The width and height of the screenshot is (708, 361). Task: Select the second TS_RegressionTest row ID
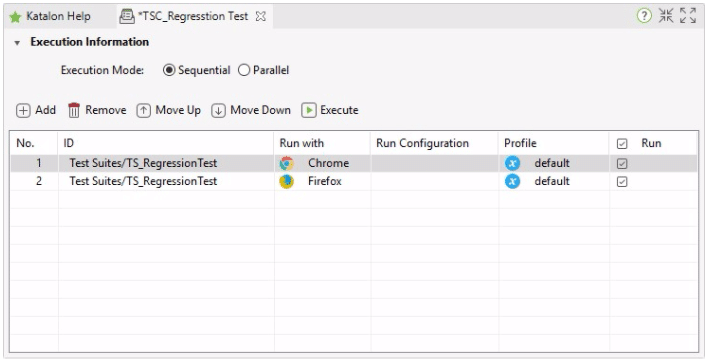143,181
